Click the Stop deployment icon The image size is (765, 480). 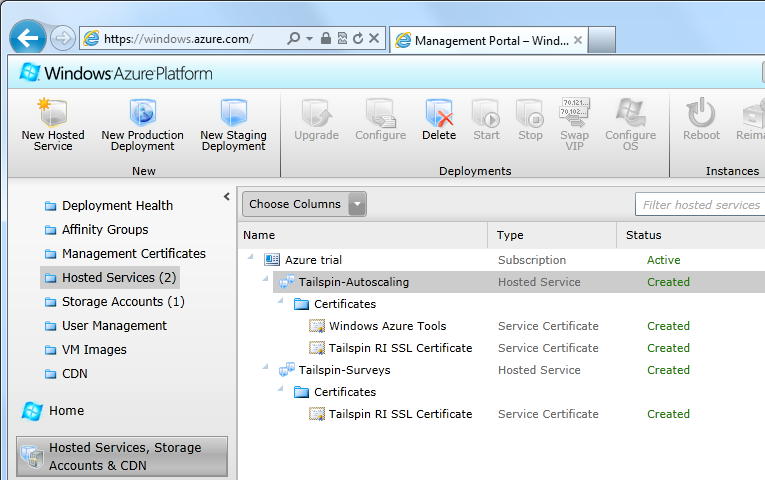530,113
